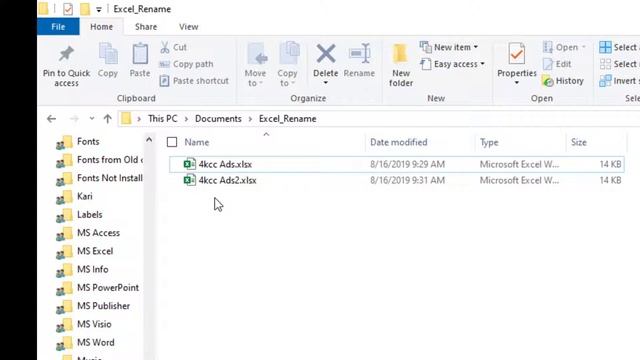
Task: Click the Move to icon
Action: (x=257, y=54)
